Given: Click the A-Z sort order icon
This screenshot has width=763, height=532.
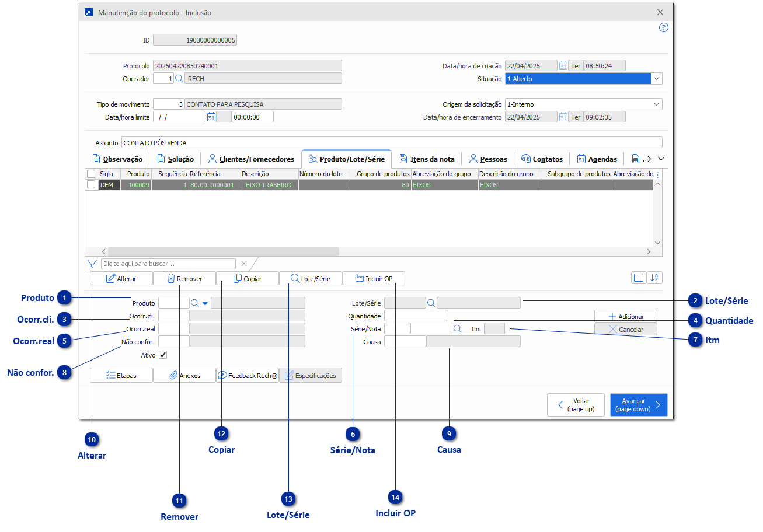Looking at the screenshot, I should point(655,278).
